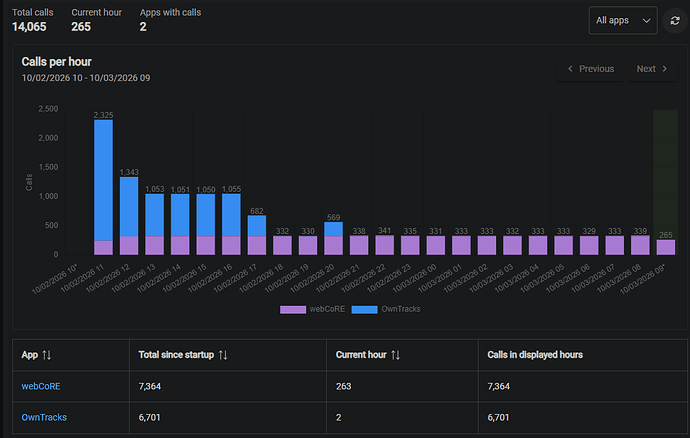Click the 1,050 calls bar
Screen dimensions: 690x438
[x=206, y=224]
